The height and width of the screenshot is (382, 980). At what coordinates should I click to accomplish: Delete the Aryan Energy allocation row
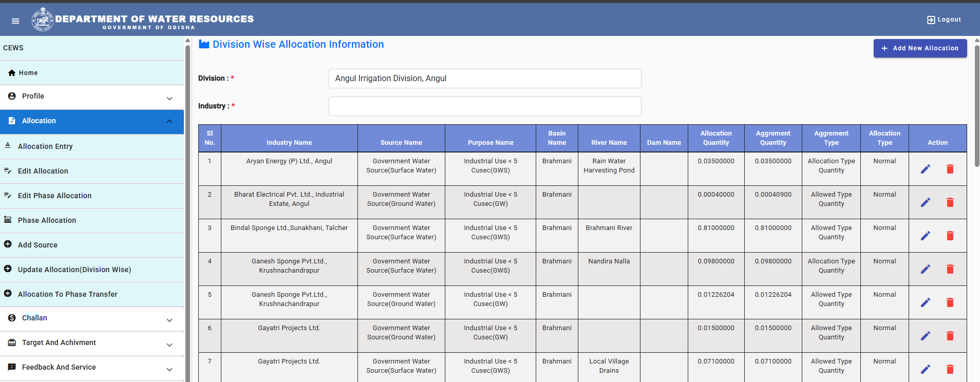click(950, 169)
